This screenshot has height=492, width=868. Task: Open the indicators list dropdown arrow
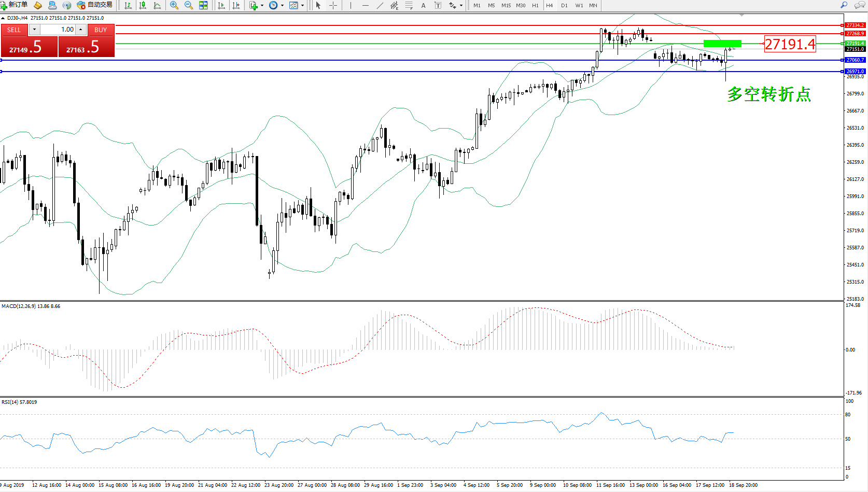(262, 6)
